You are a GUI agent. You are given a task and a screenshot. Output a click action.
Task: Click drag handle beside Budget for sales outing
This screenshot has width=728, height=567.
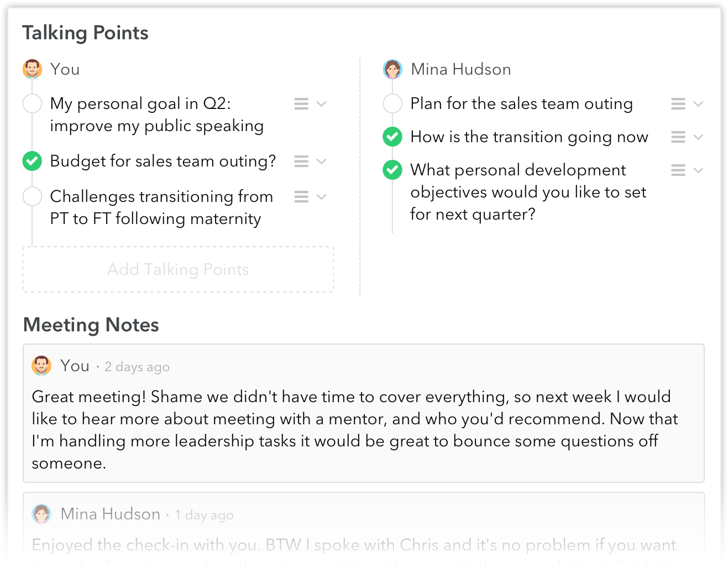pos(301,162)
